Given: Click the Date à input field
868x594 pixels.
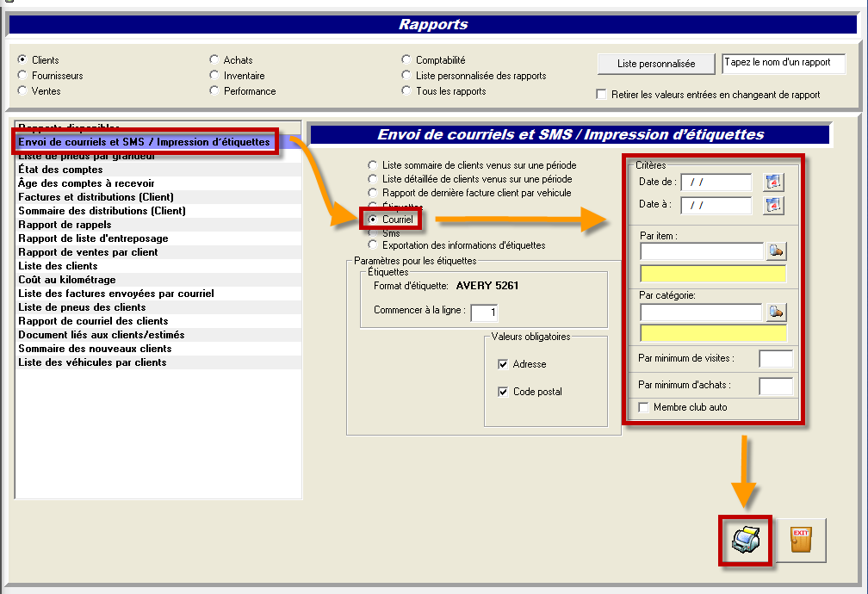Looking at the screenshot, I should (x=716, y=206).
